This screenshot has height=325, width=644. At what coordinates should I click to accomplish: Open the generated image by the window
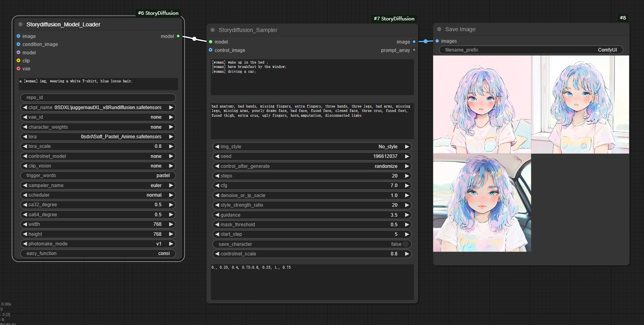(x=580, y=104)
